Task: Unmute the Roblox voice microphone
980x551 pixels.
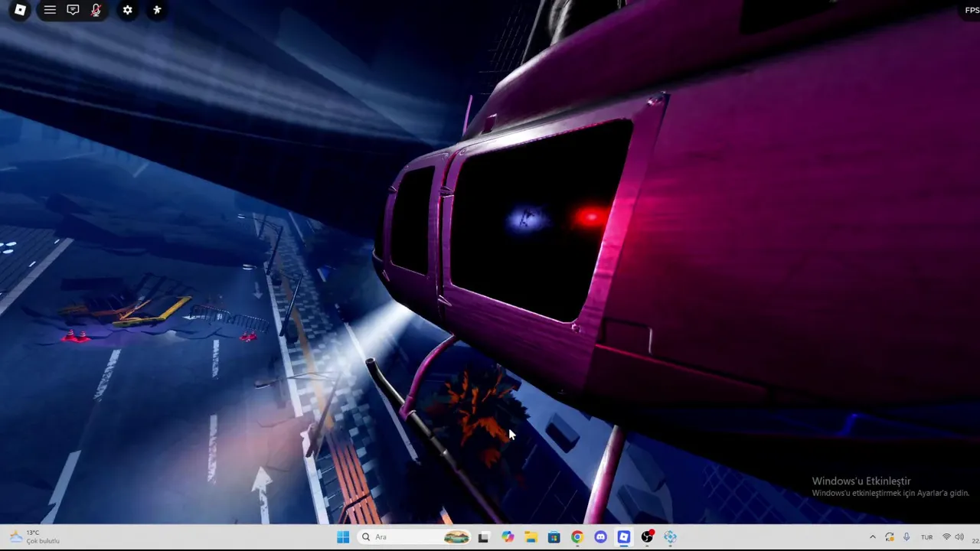Action: click(96, 10)
